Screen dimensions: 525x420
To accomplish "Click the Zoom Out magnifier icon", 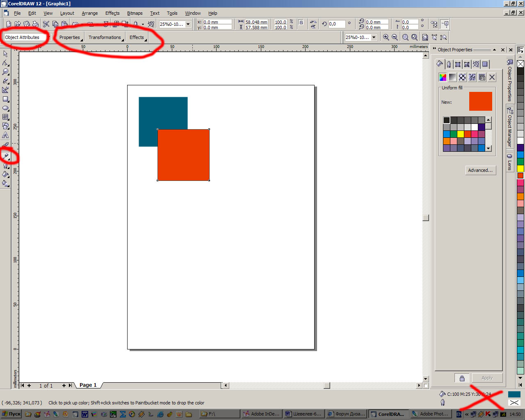I will point(395,37).
